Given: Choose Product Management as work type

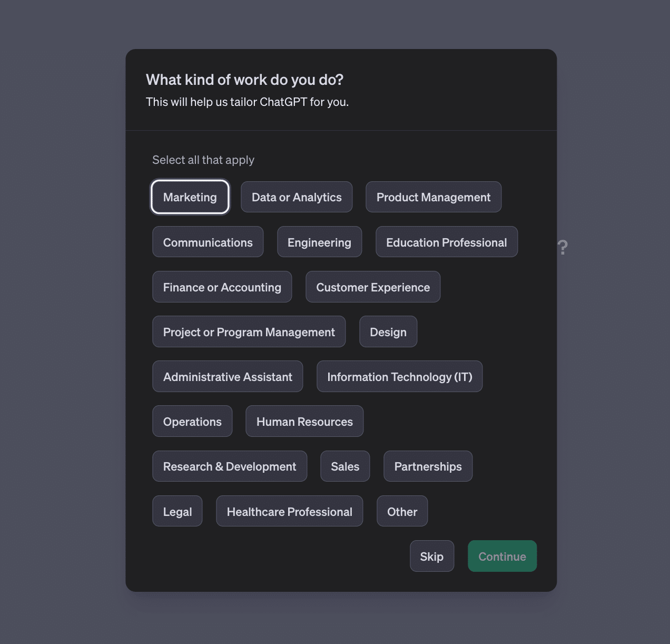Looking at the screenshot, I should [x=433, y=197].
